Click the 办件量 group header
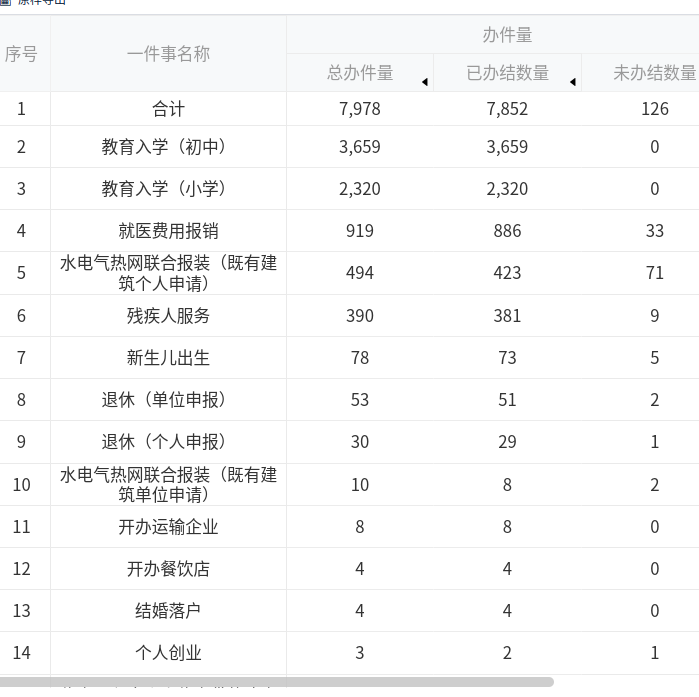The height and width of the screenshot is (697, 699). pos(507,35)
